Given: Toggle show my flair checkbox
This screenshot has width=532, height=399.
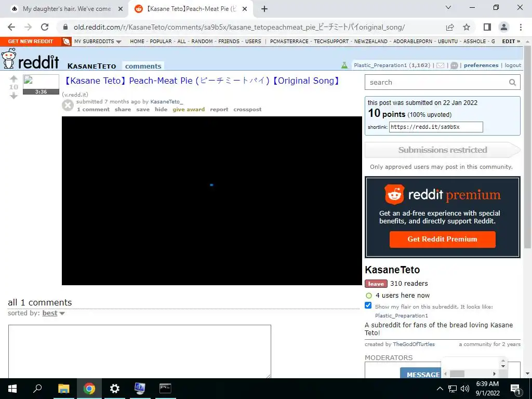Looking at the screenshot, I should pyautogui.click(x=368, y=305).
